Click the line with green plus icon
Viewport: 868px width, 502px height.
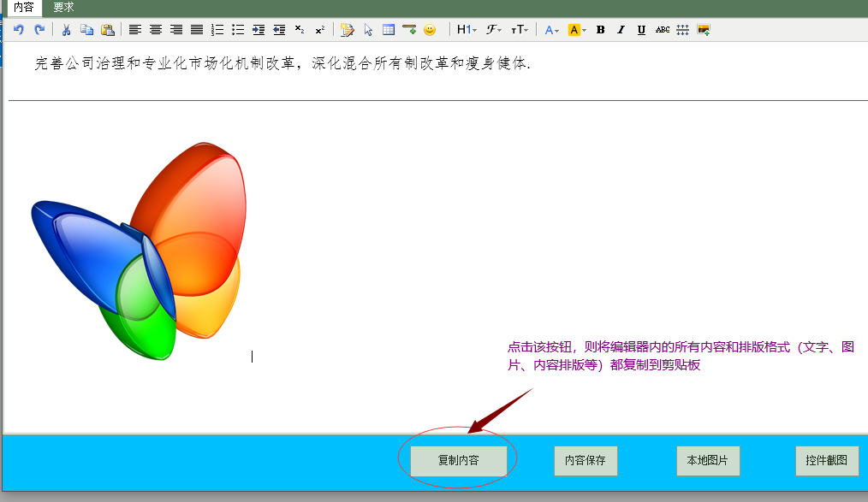pos(409,30)
